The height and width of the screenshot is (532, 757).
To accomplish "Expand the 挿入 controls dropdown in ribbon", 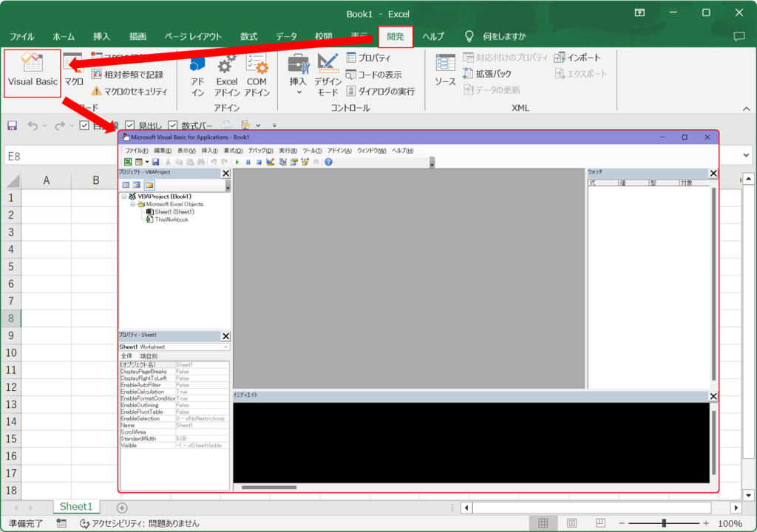I will pyautogui.click(x=299, y=93).
